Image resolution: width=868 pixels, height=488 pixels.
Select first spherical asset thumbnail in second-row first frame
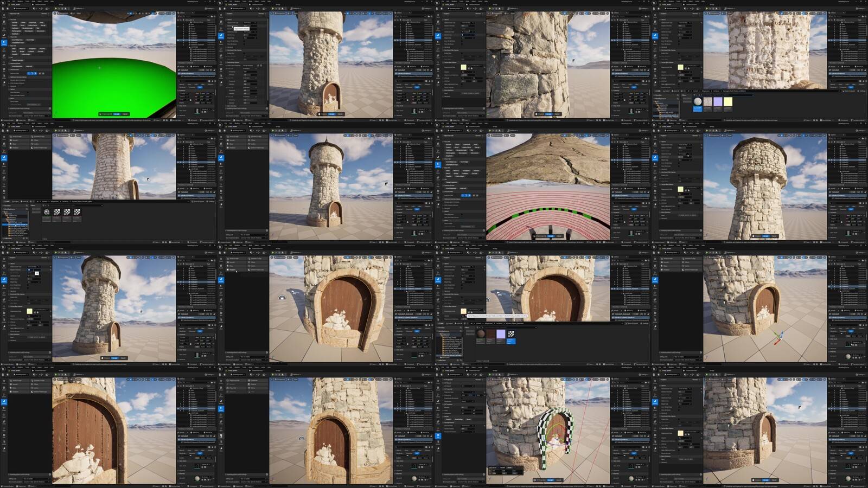[x=47, y=212]
